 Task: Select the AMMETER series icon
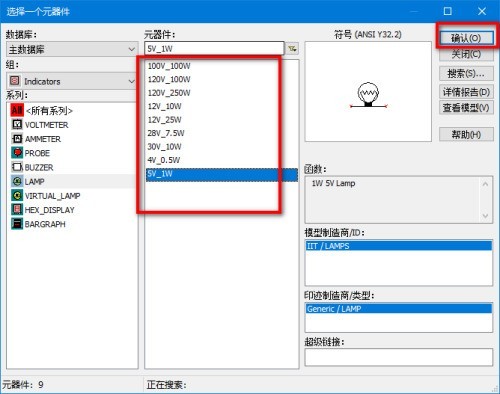tap(17, 139)
